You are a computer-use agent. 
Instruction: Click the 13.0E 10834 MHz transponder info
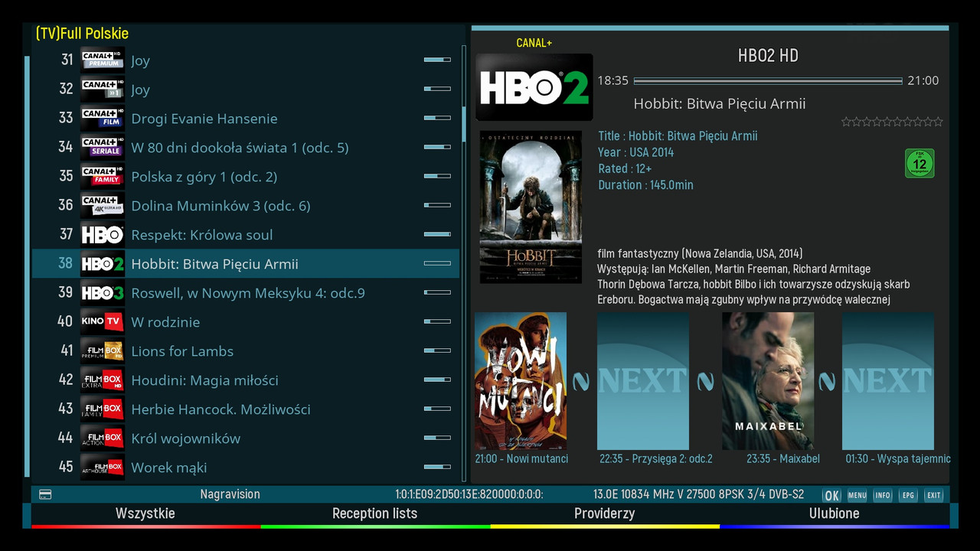coord(699,494)
